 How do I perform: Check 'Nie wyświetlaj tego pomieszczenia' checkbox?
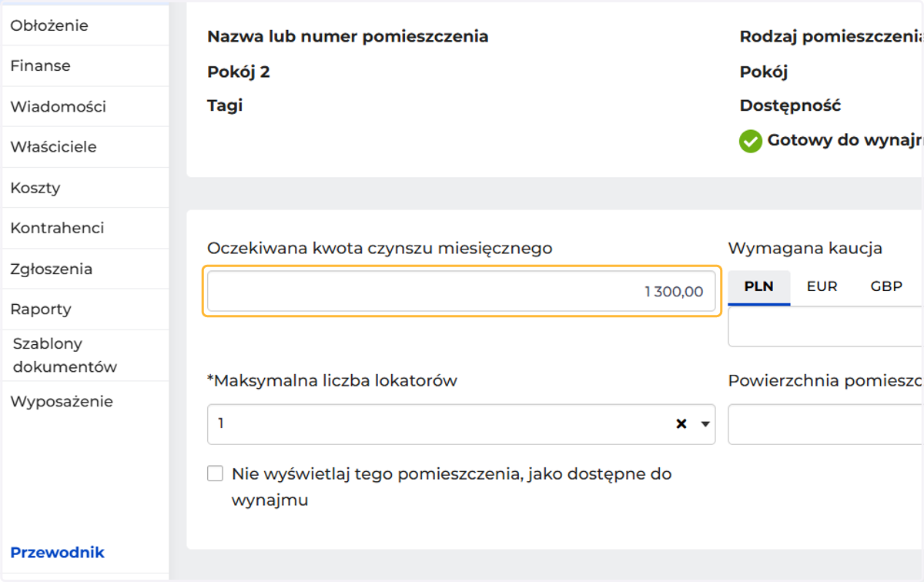click(215, 473)
